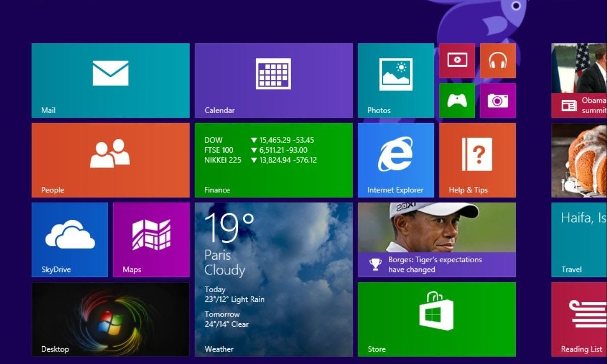Open the People tile
Image resolution: width=607 pixels, height=364 pixels.
click(110, 160)
